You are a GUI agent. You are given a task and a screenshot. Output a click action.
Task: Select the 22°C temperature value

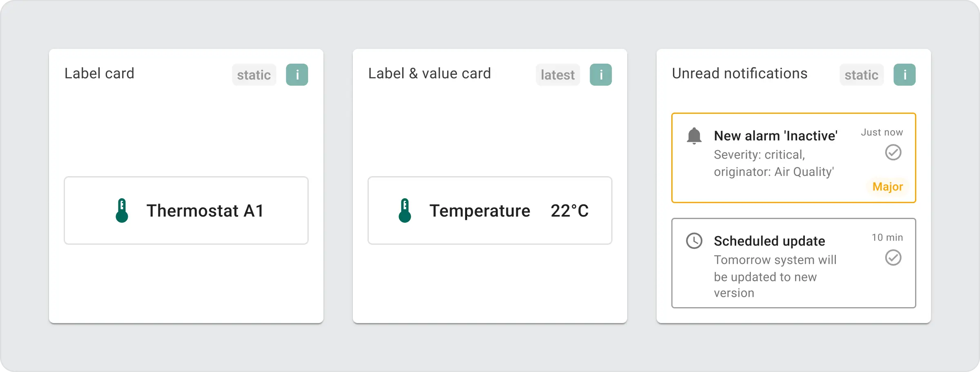[570, 211]
